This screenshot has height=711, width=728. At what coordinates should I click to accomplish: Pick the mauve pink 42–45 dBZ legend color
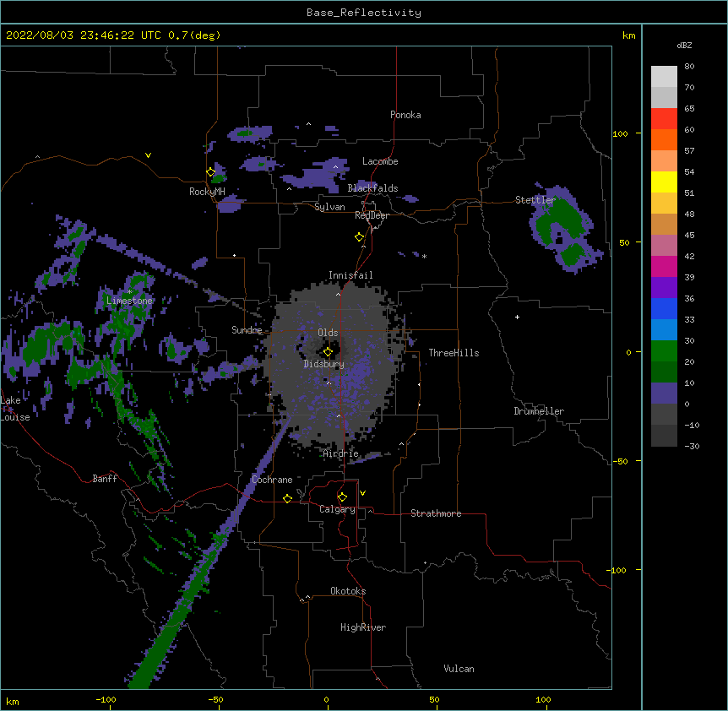tap(664, 246)
